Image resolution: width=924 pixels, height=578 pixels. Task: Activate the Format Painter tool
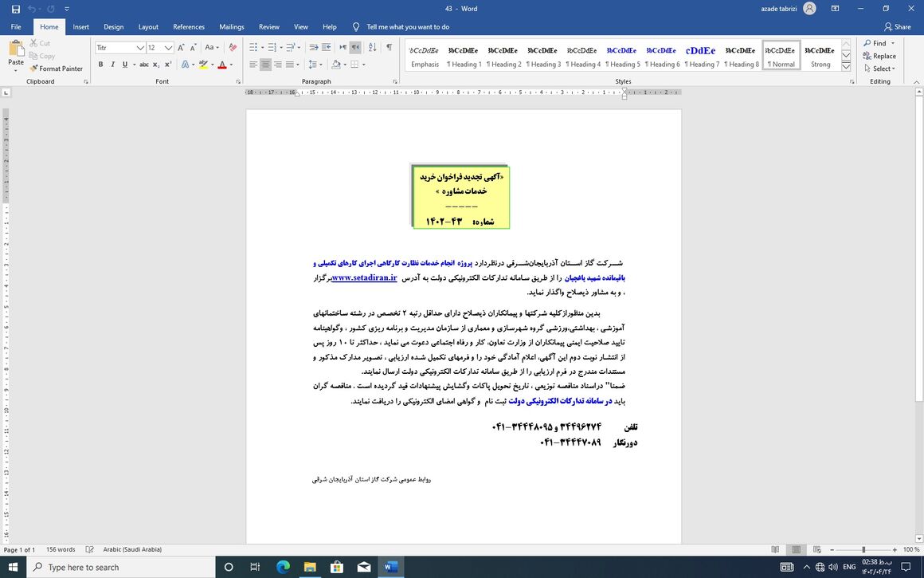(56, 69)
